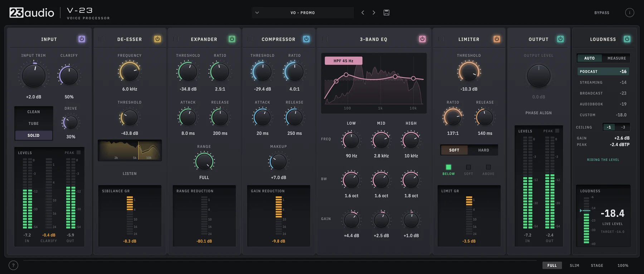Go to the previous preset
The height and width of the screenshot is (274, 644).
pos(363,13)
